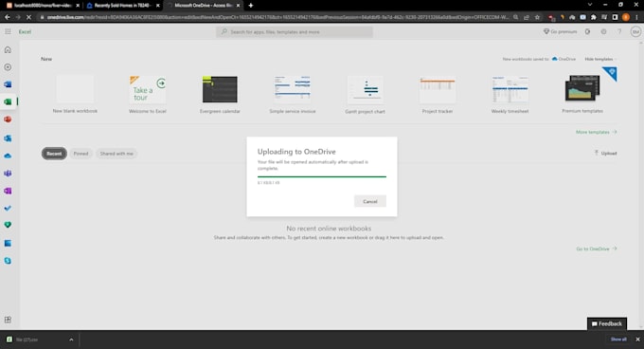Image resolution: width=644 pixels, height=349 pixels.
Task: Open Chrome three-dot menu
Action: 636,17
